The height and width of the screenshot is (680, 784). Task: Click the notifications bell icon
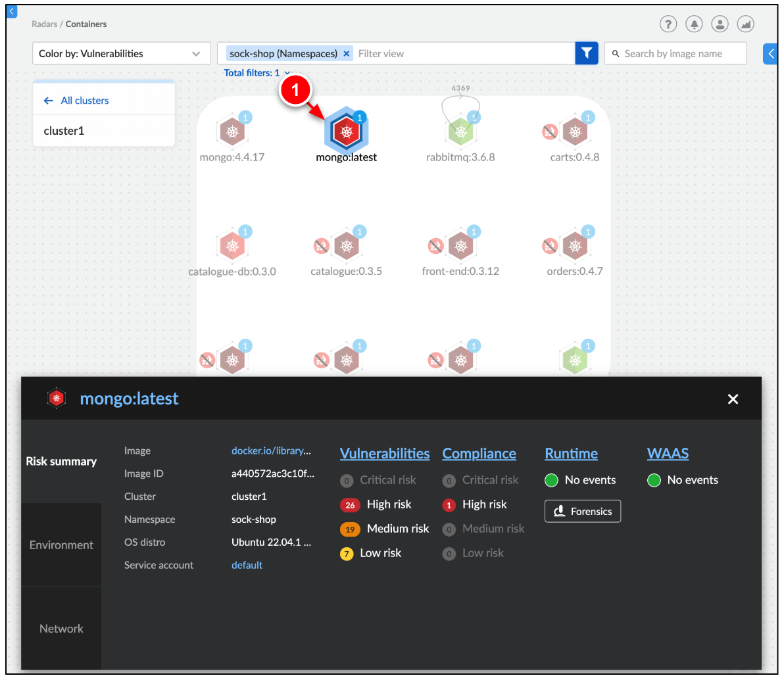(694, 24)
